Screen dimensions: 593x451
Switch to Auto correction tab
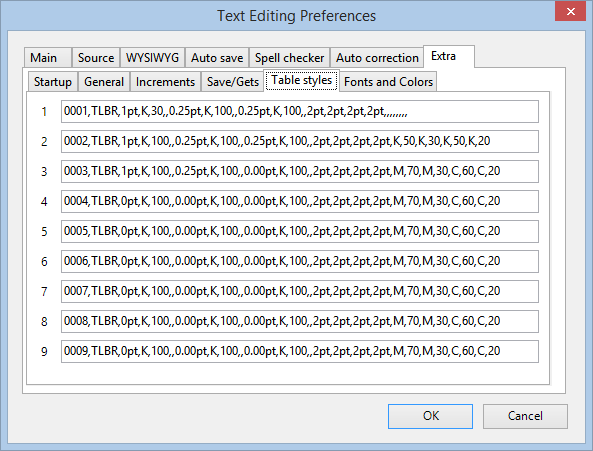click(377, 58)
